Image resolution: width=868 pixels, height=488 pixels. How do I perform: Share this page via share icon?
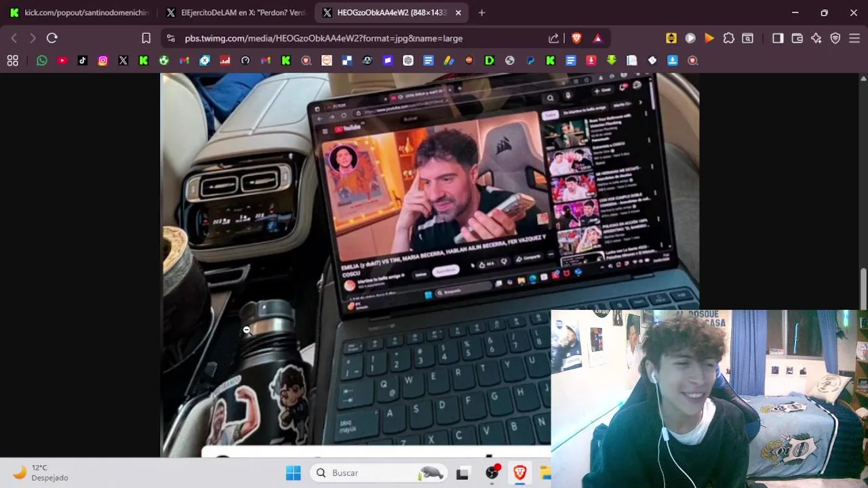pyautogui.click(x=554, y=38)
